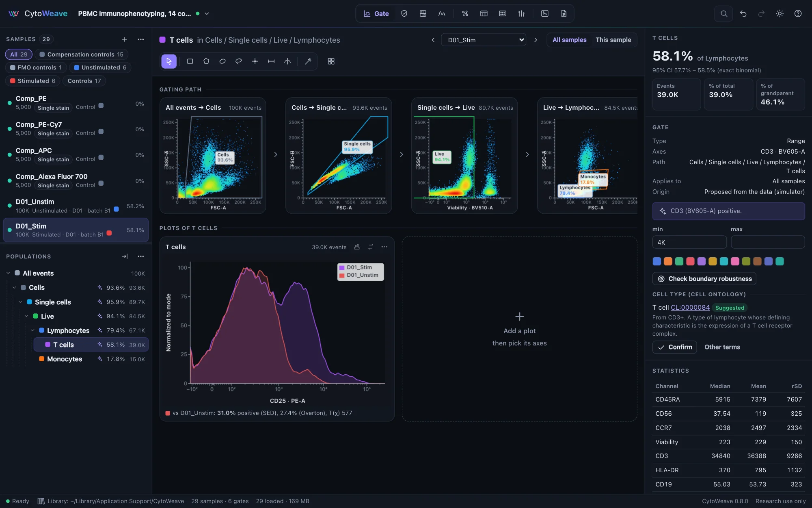Click the Other terms button
The image size is (812, 508).
tap(722, 347)
